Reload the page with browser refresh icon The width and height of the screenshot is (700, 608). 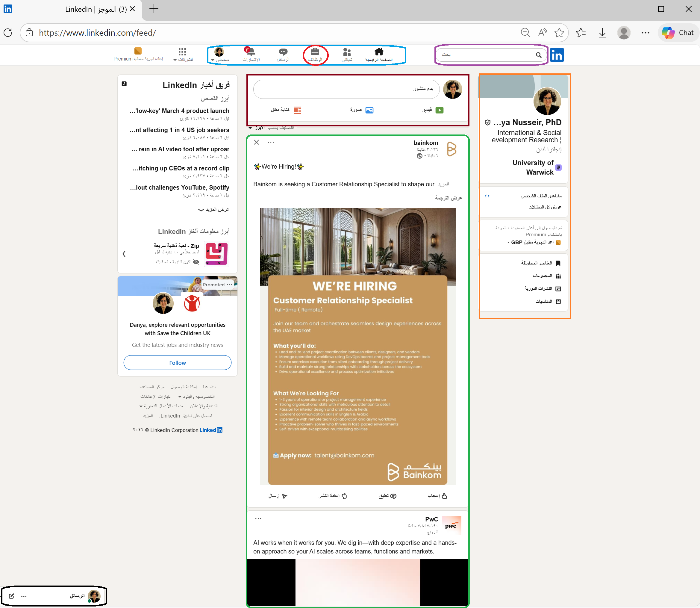(8, 33)
